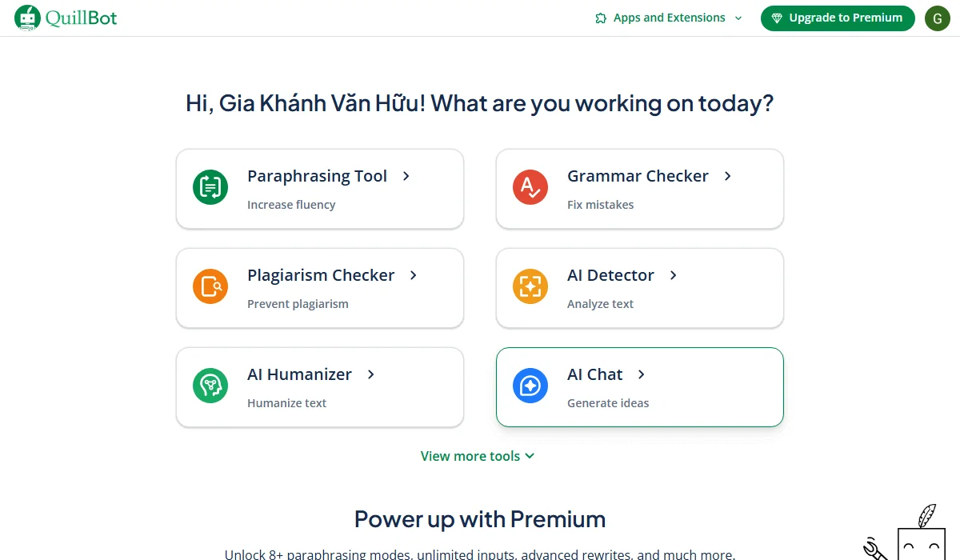The width and height of the screenshot is (960, 560).
Task: Select the AI Humanizer green icon
Action: tap(210, 386)
